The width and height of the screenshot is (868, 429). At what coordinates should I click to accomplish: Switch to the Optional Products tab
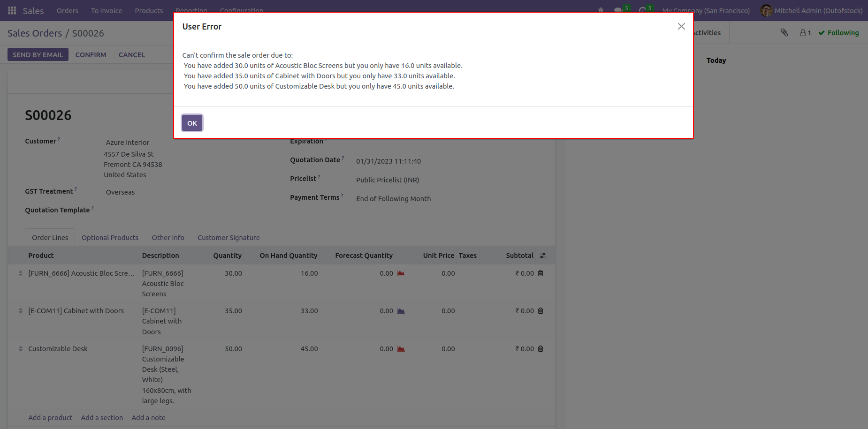point(110,238)
